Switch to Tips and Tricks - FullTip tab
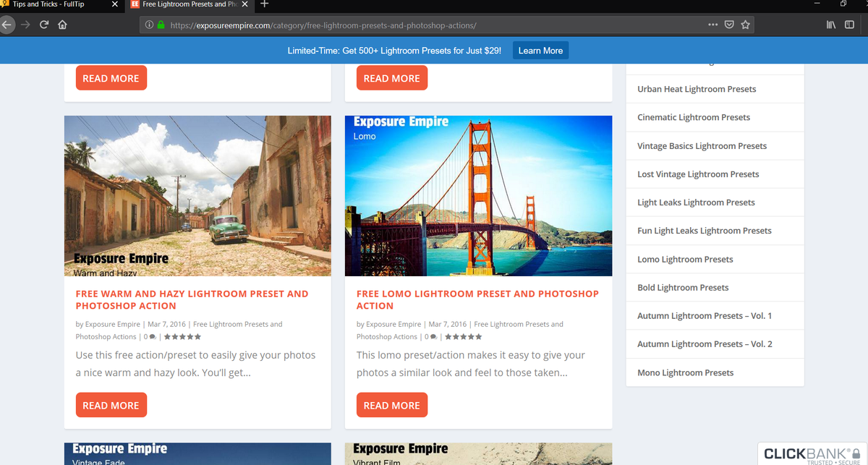Screen dimensions: 868x465 pyautogui.click(x=61, y=4)
